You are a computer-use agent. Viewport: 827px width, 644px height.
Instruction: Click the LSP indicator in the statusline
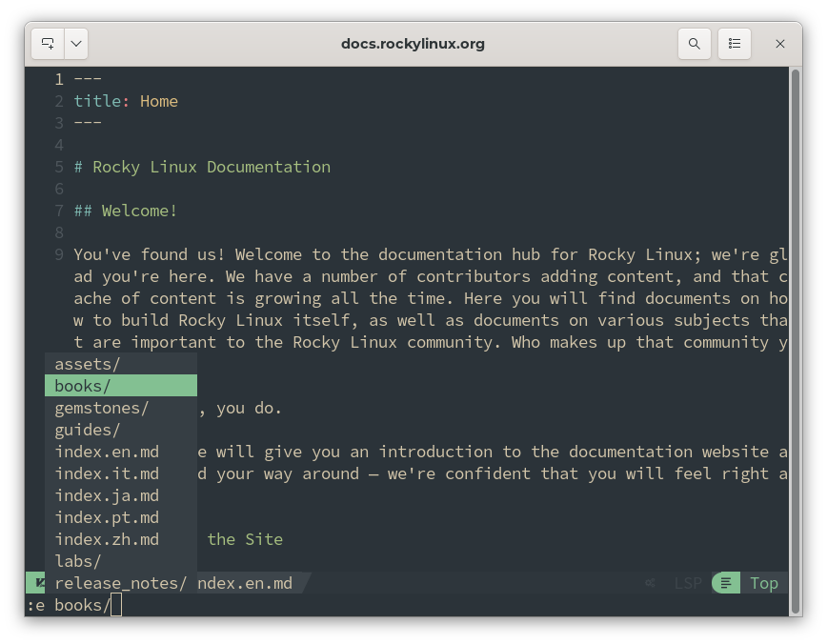687,583
